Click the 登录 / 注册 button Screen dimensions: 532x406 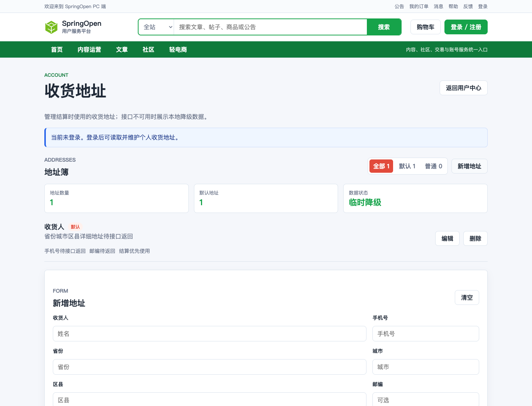[x=466, y=27]
